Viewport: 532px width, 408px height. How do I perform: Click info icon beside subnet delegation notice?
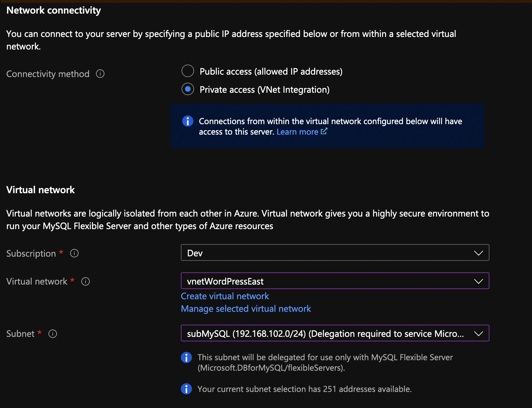point(186,357)
